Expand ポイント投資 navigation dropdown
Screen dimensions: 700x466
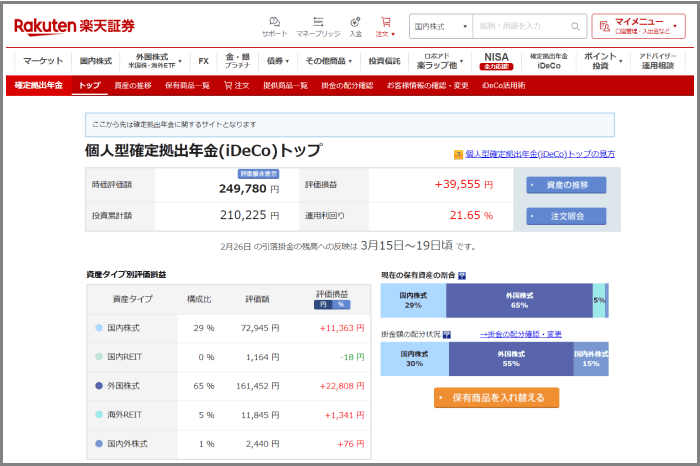point(603,61)
